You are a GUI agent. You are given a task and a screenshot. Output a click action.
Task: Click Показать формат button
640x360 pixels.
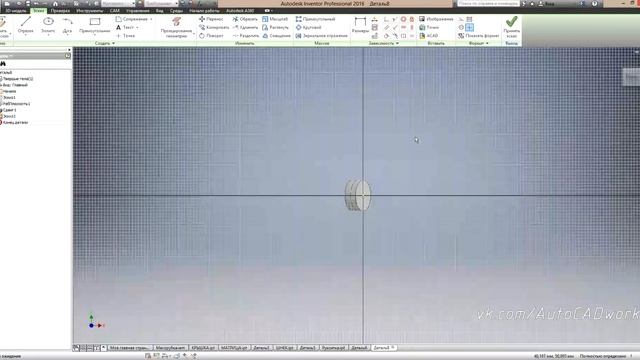click(478, 36)
